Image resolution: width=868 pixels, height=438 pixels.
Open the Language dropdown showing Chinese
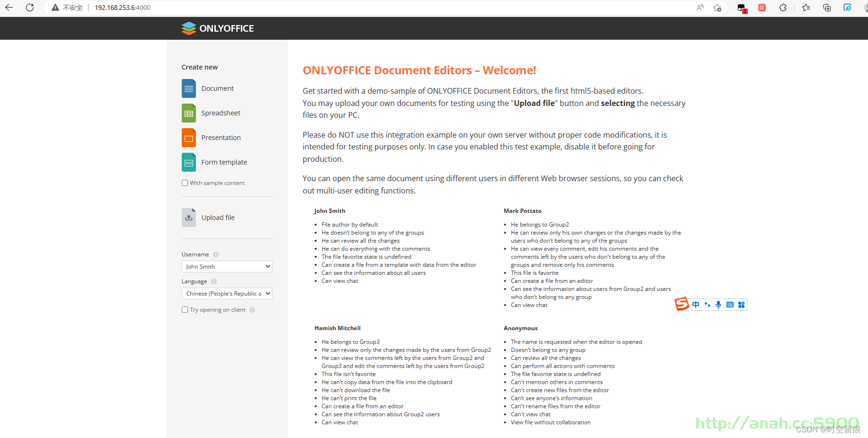coord(227,294)
